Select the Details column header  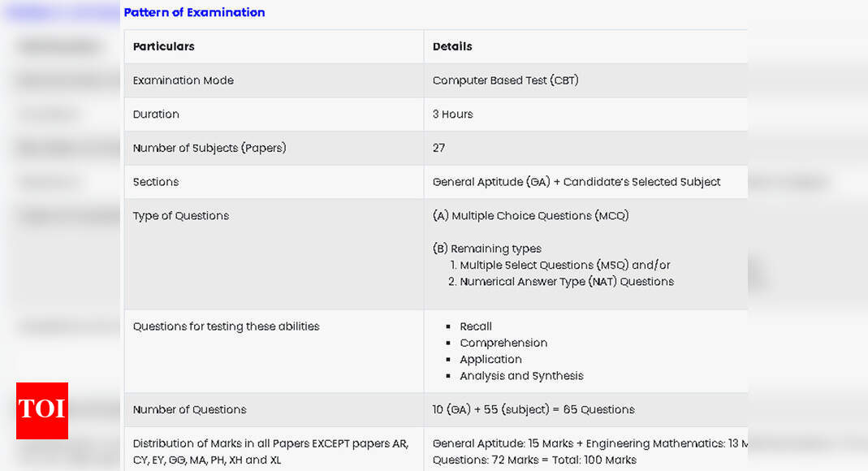452,46
